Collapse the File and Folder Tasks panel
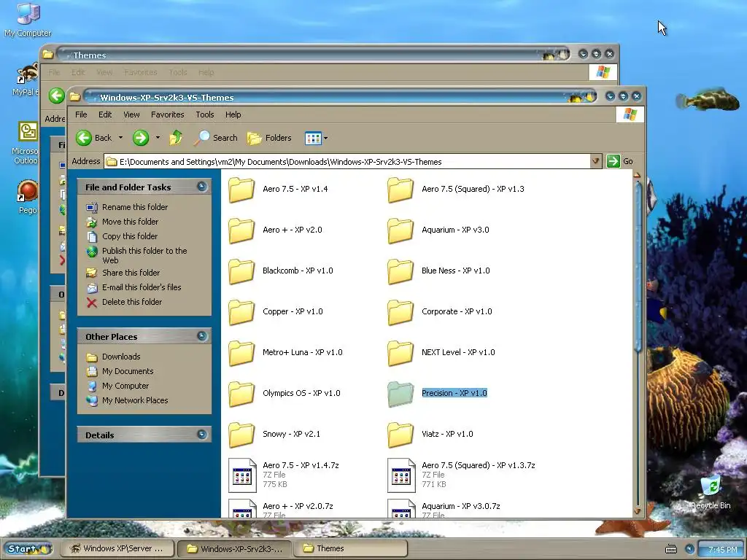 pos(202,187)
